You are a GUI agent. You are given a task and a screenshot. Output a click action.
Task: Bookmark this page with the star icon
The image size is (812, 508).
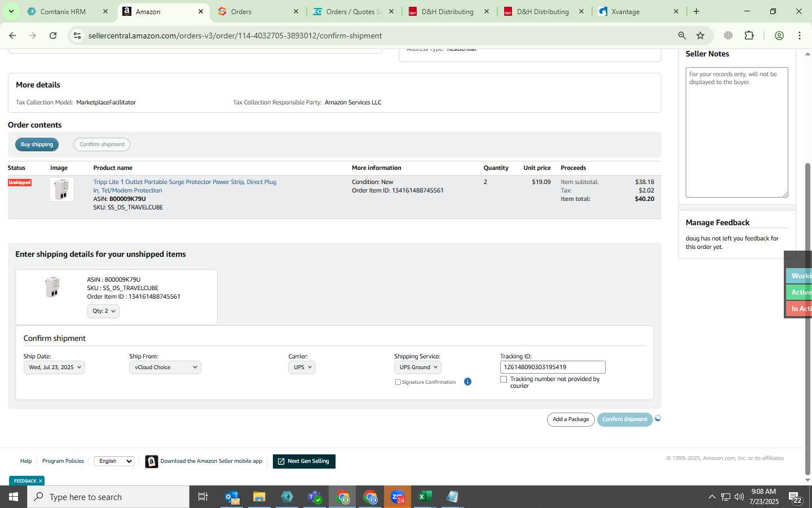[700, 36]
